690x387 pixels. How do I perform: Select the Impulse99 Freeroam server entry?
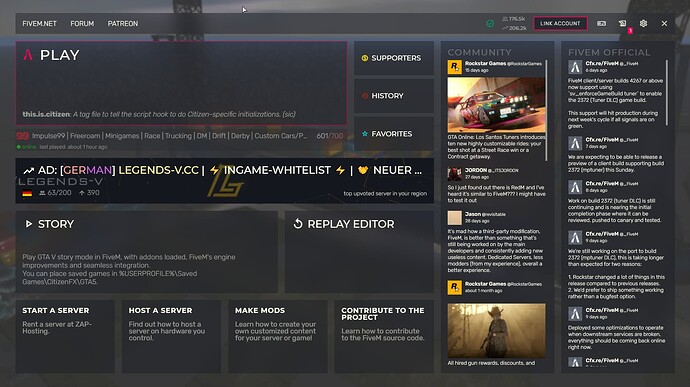(180, 140)
